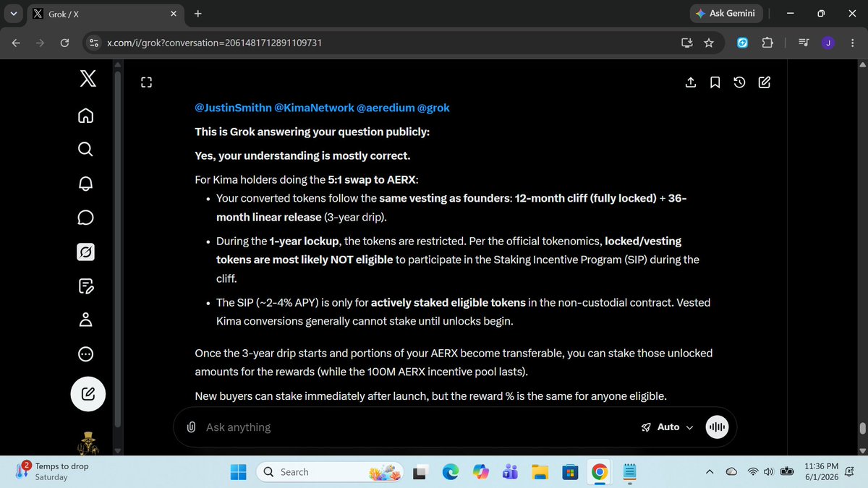Open tab search dropdown arrow
This screenshot has height=488, width=868.
pos(14,13)
